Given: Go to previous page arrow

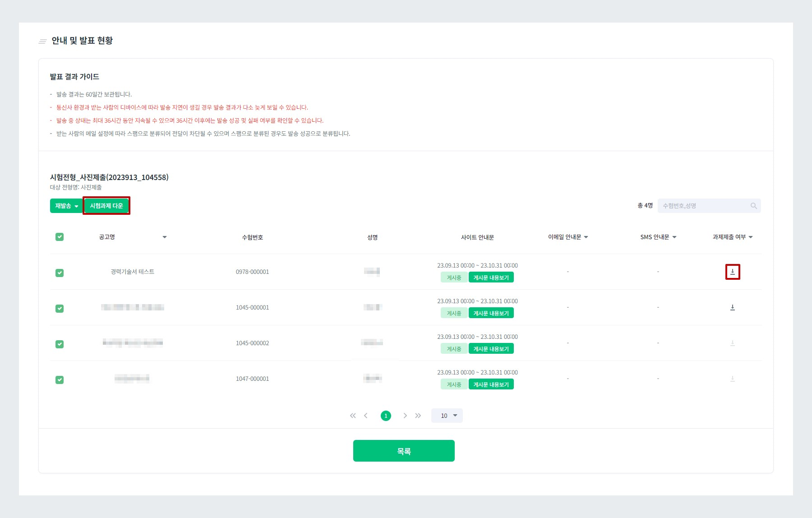Looking at the screenshot, I should point(366,416).
